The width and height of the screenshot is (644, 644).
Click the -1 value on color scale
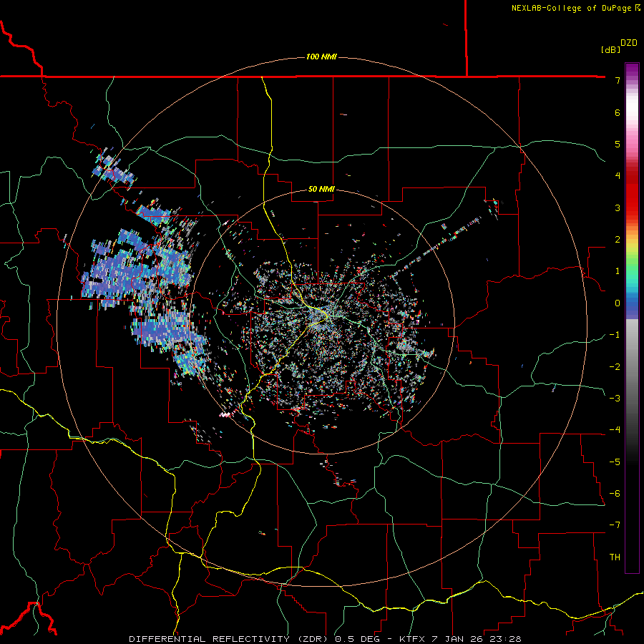pos(615,335)
